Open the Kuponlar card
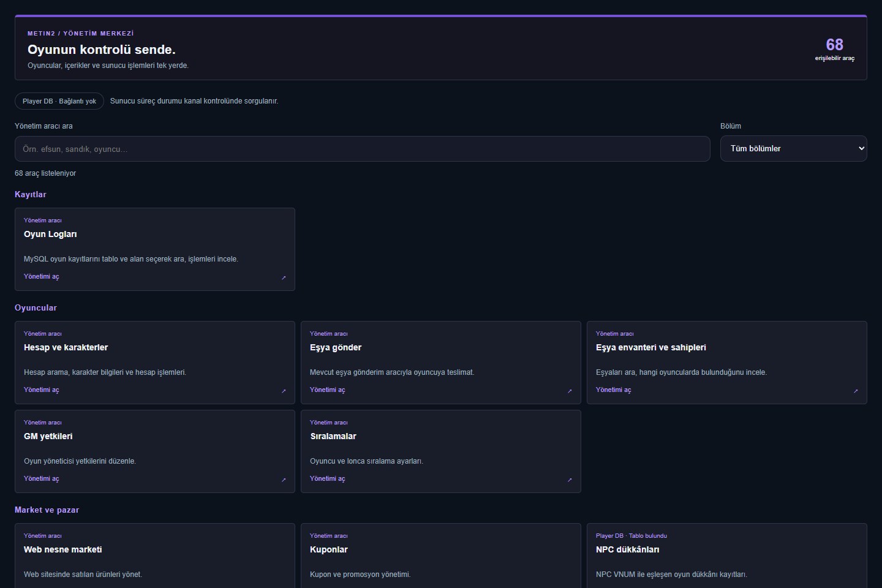Image resolution: width=882 pixels, height=588 pixels. (441, 556)
